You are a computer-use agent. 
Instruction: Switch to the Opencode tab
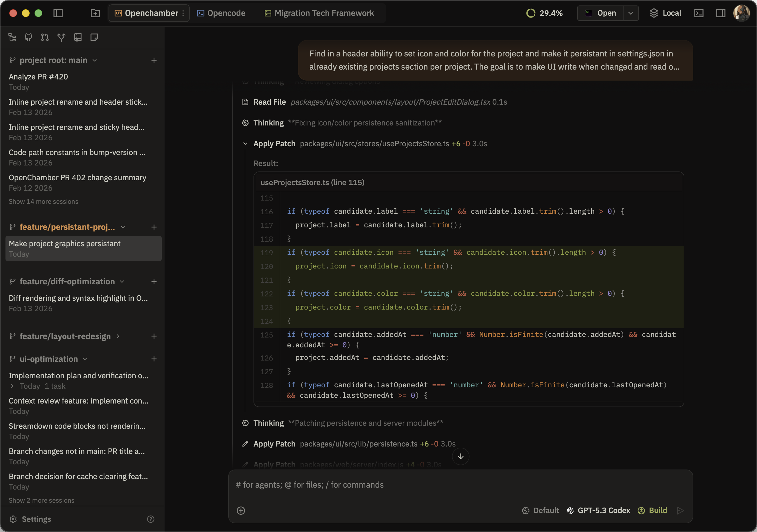(x=221, y=13)
